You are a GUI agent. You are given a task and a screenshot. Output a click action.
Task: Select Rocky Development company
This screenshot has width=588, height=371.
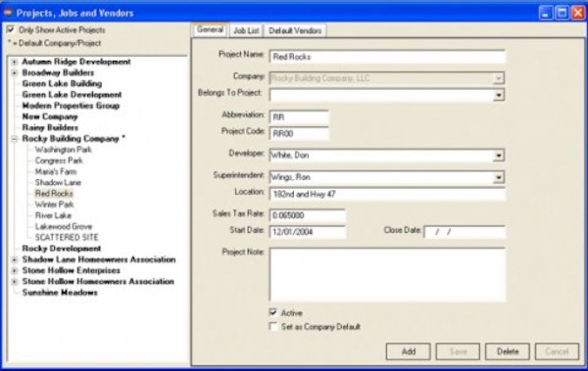pos(62,249)
